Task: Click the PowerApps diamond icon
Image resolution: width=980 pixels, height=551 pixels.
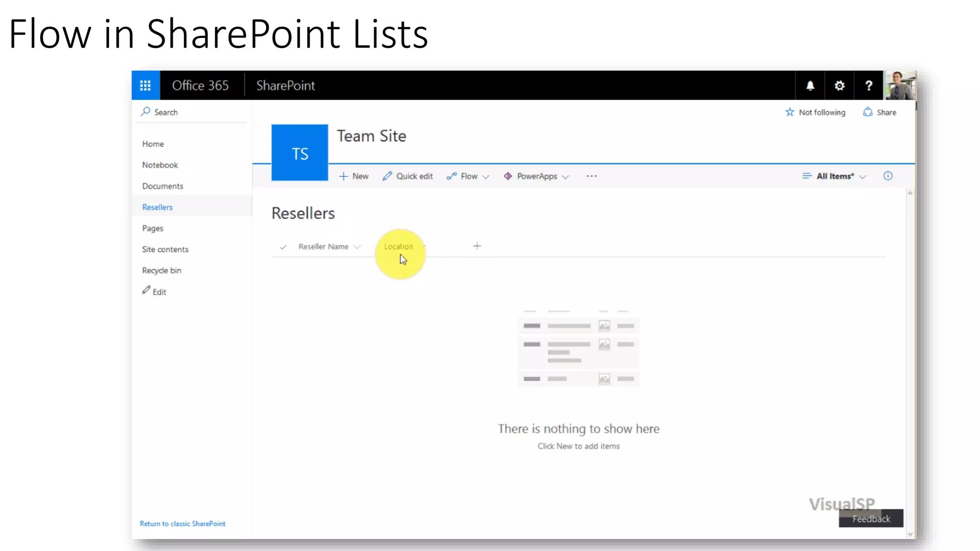Action: click(508, 176)
